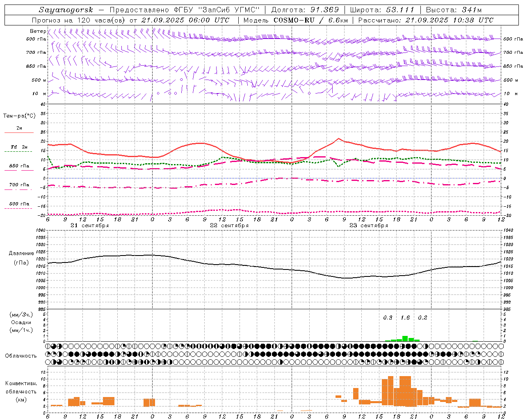Click the '2м' temperature legend entry
Viewport: 525px width, 420px height.
click(x=19, y=128)
